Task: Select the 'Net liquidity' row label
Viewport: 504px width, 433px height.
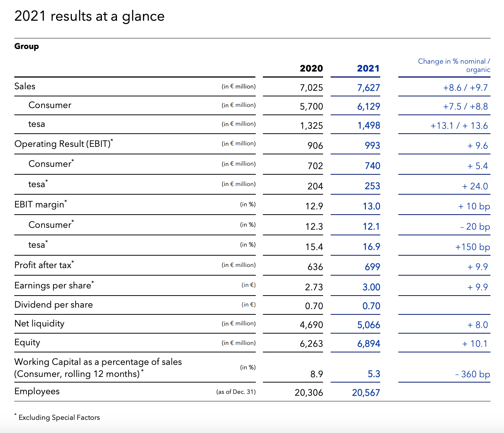Action: (39, 323)
